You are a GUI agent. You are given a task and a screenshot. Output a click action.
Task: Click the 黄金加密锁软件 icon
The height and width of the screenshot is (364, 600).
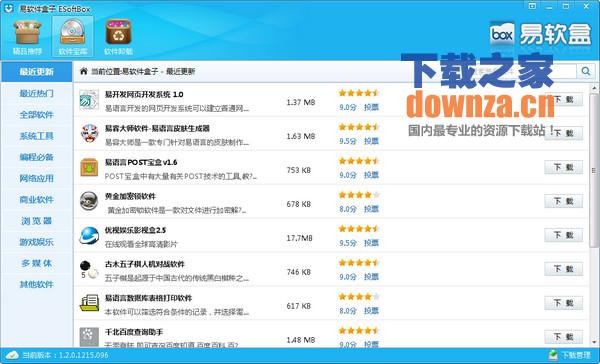click(89, 201)
